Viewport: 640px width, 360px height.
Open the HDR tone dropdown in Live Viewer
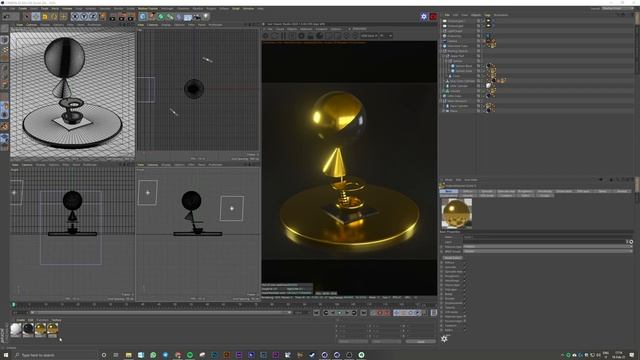click(x=369, y=36)
